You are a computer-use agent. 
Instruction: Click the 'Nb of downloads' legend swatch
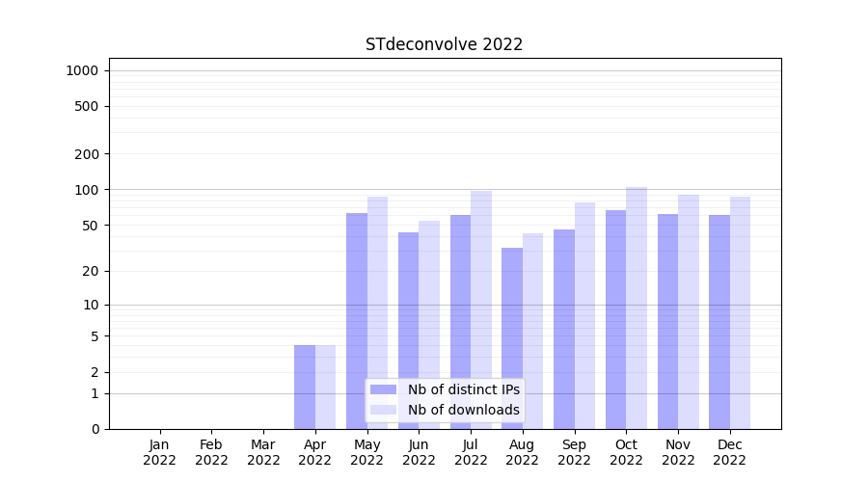pyautogui.click(x=383, y=410)
